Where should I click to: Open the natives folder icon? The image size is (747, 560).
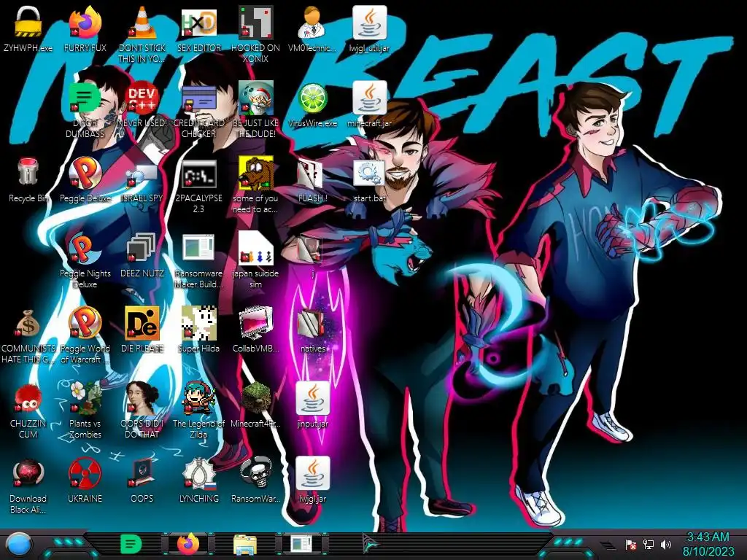312,324
